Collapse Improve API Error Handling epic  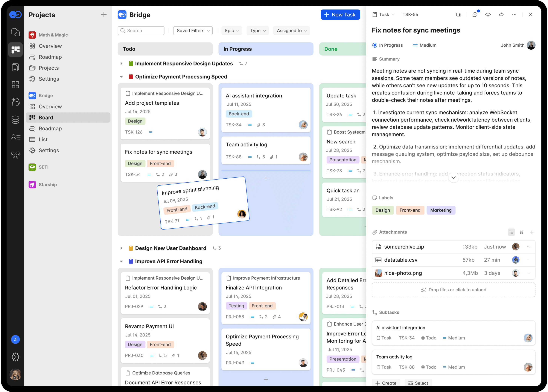pyautogui.click(x=121, y=261)
